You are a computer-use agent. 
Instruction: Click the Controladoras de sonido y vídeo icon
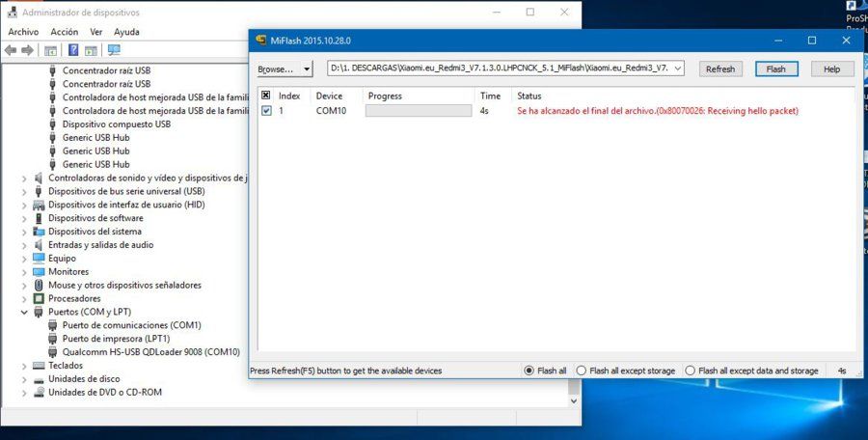[x=39, y=178]
